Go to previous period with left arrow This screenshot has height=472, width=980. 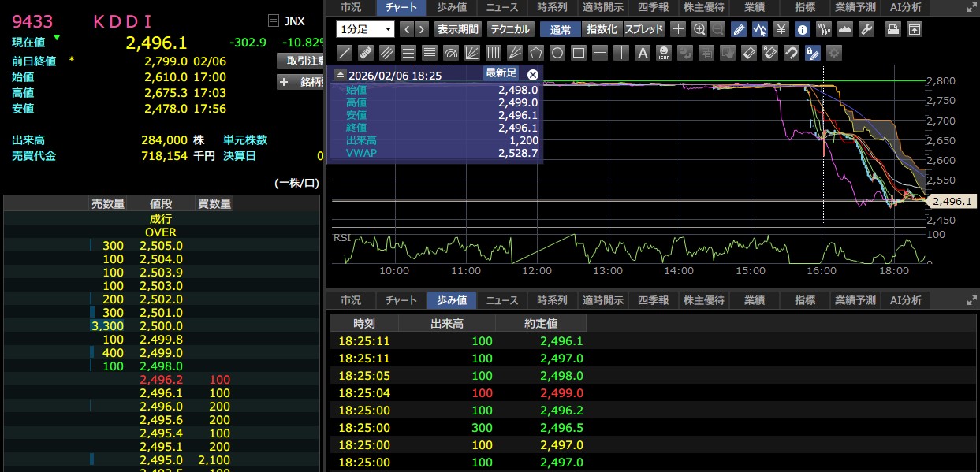pos(407,30)
